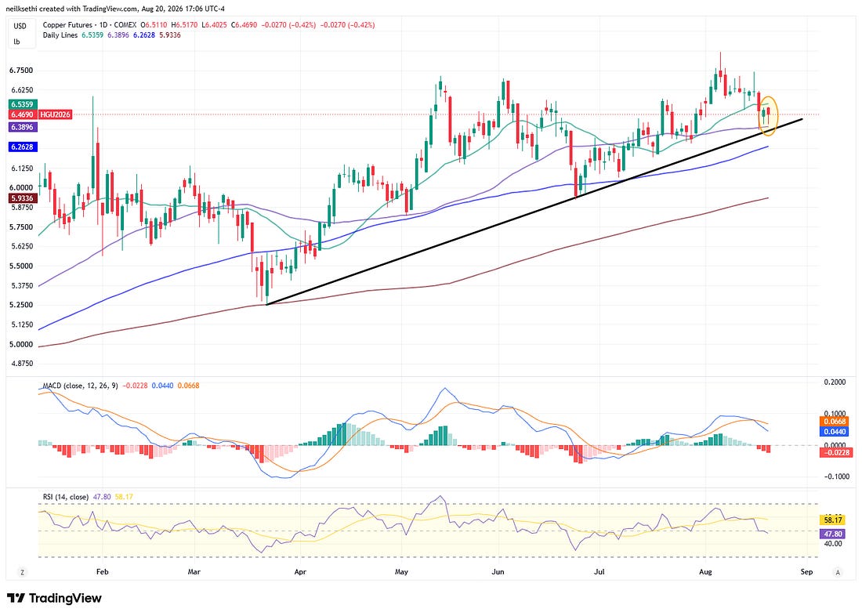Click the 5.3750 price axis level

tap(21, 286)
